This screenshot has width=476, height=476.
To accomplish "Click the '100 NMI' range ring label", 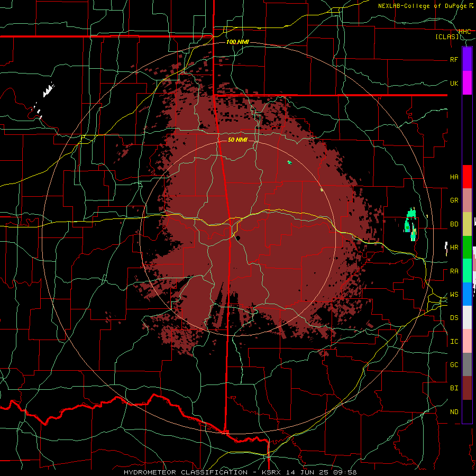I will click(237, 42).
